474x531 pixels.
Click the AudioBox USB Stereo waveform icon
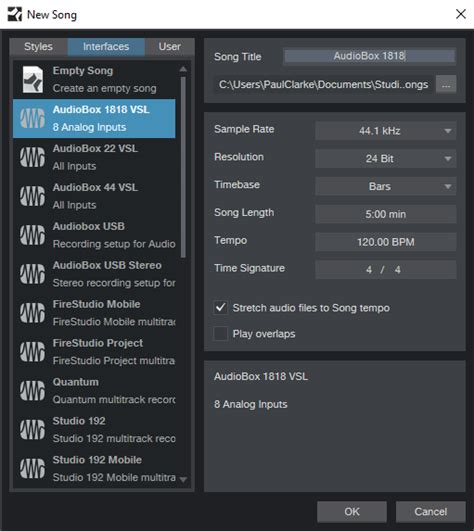tap(32, 274)
